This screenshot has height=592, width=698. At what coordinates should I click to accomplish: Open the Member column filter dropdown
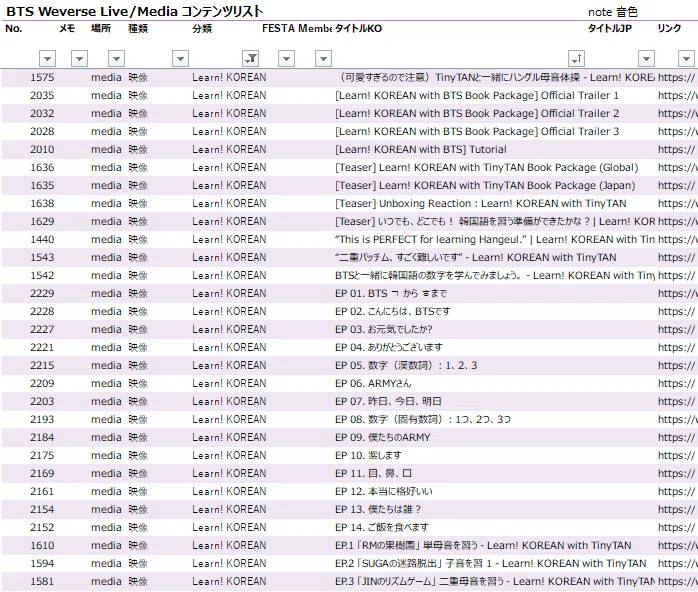pos(323,58)
